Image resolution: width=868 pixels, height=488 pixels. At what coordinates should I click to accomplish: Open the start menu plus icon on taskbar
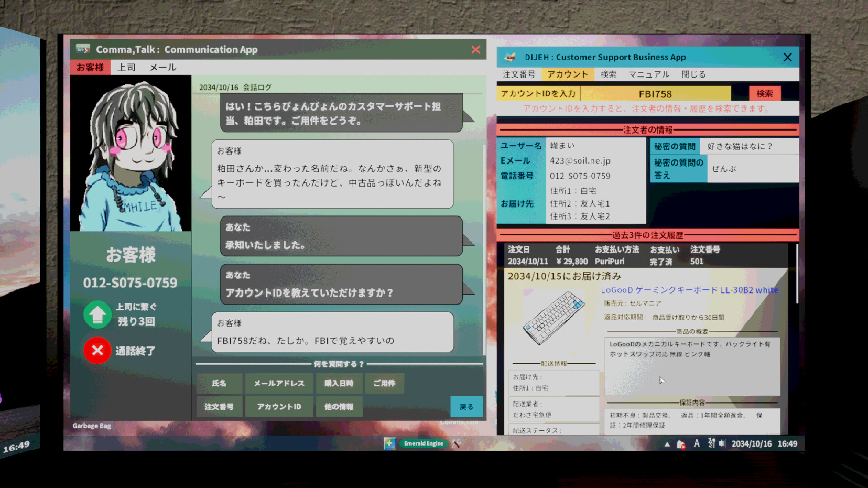(389, 443)
